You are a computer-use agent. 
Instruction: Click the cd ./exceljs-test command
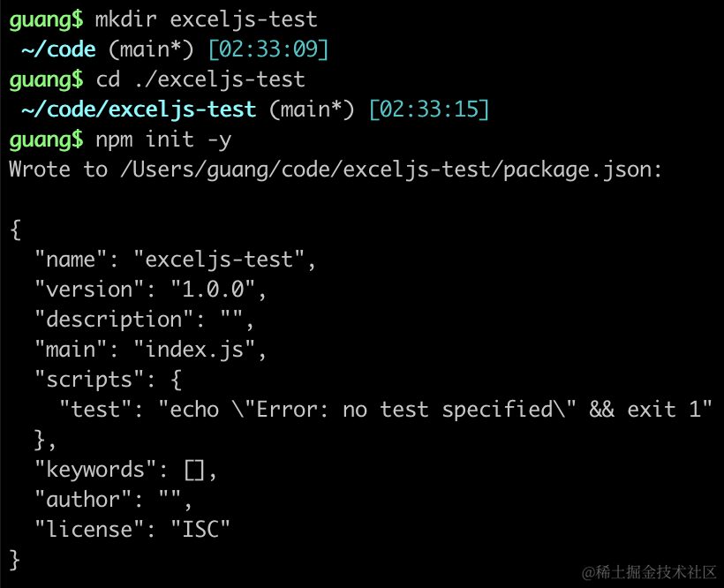click(x=200, y=79)
